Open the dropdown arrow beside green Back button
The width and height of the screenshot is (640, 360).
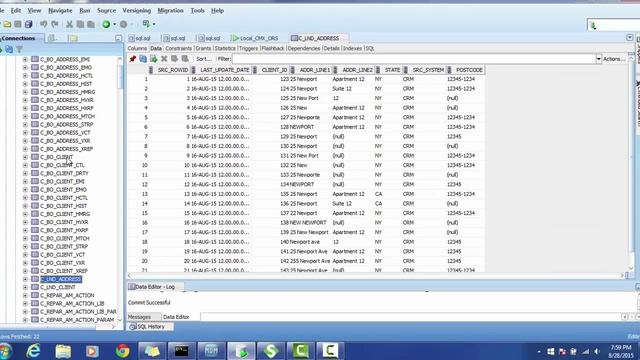click(x=114, y=24)
